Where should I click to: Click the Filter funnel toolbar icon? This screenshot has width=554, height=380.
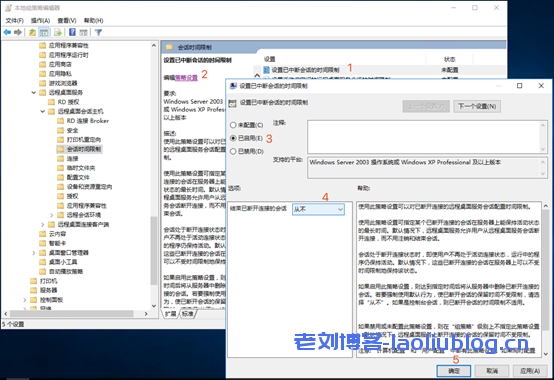[x=98, y=32]
